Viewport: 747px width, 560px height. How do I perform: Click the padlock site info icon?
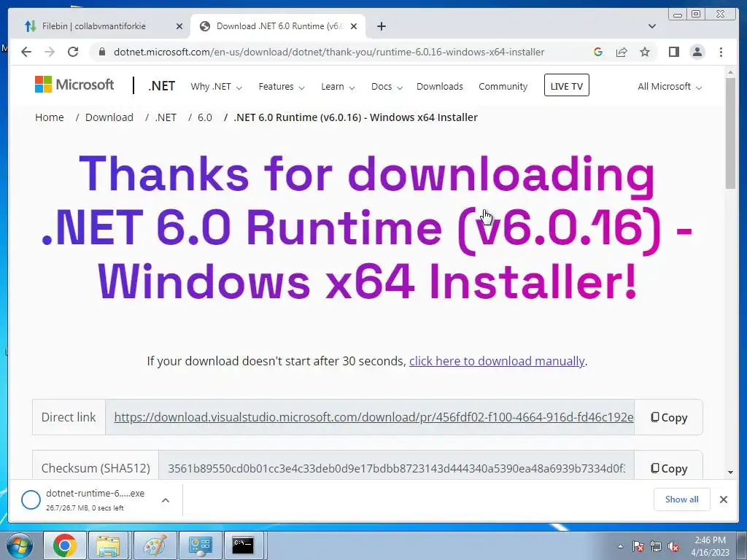[101, 52]
